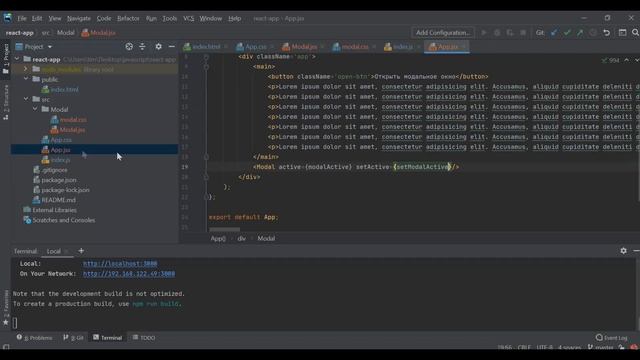Open Project panel settings gear
The image size is (640, 360).
[x=158, y=47]
